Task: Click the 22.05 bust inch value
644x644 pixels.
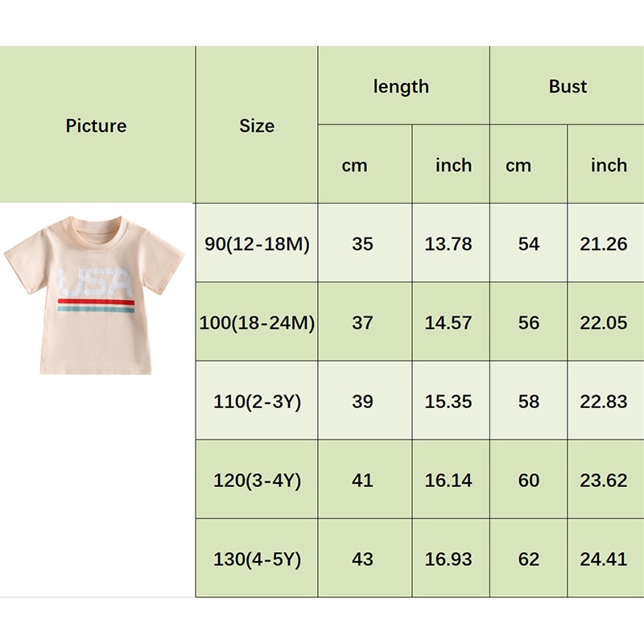Action: [603, 323]
